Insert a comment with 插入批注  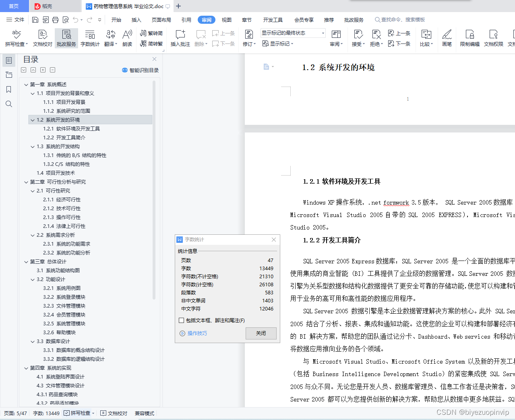(180, 38)
